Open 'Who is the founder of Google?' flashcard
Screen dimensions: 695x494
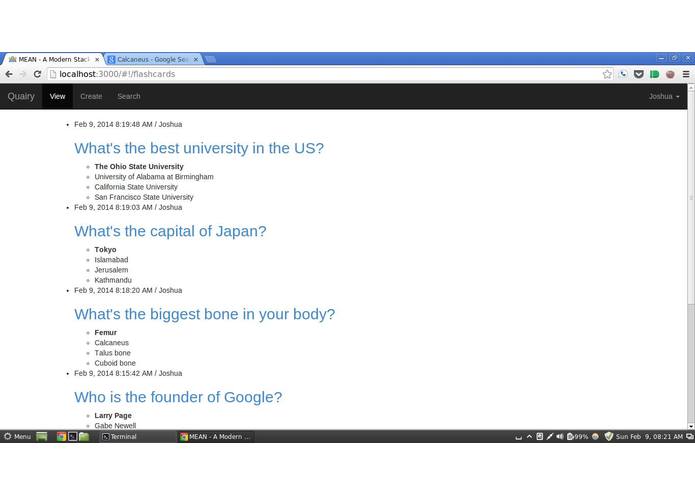click(x=178, y=397)
